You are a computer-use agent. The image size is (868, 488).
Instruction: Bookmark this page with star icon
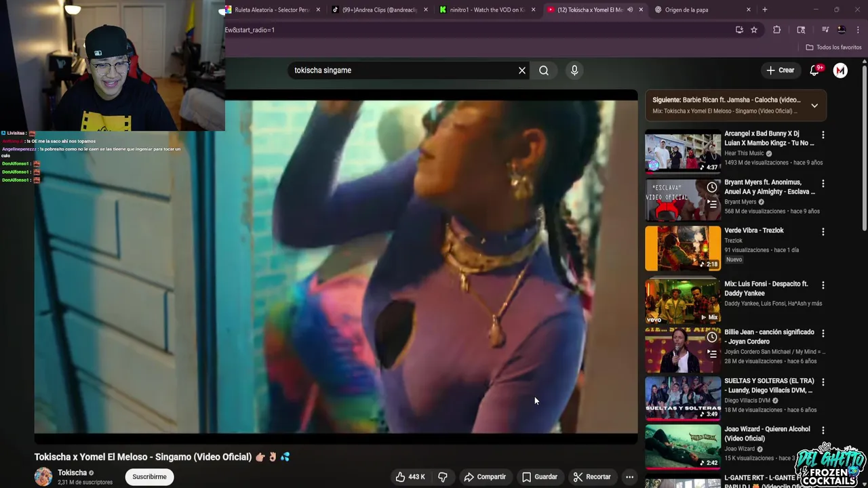(x=754, y=30)
